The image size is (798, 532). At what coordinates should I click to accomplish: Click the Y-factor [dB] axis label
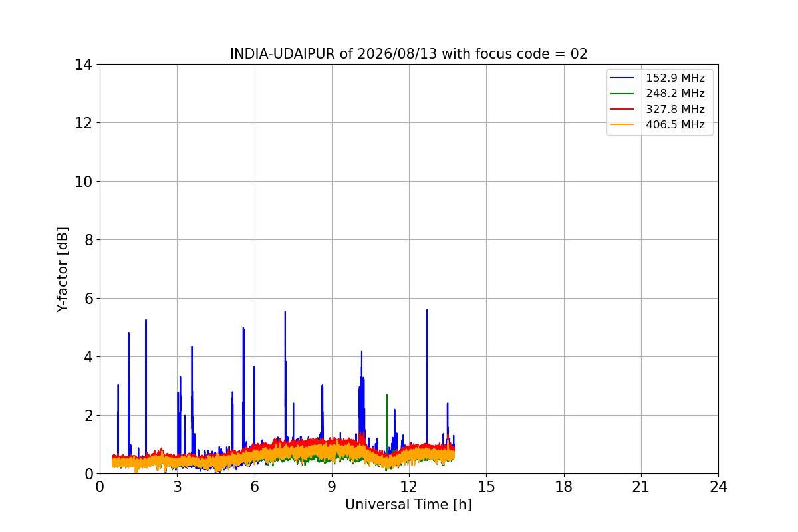pos(63,269)
